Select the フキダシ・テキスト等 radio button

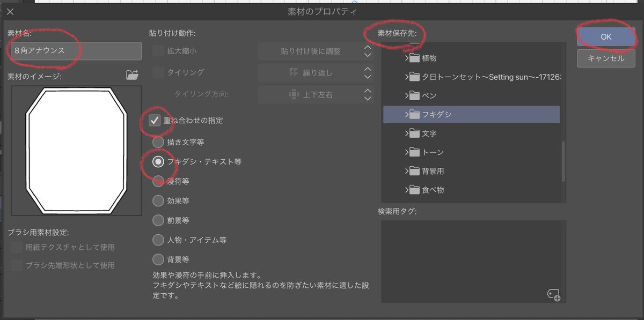(158, 161)
